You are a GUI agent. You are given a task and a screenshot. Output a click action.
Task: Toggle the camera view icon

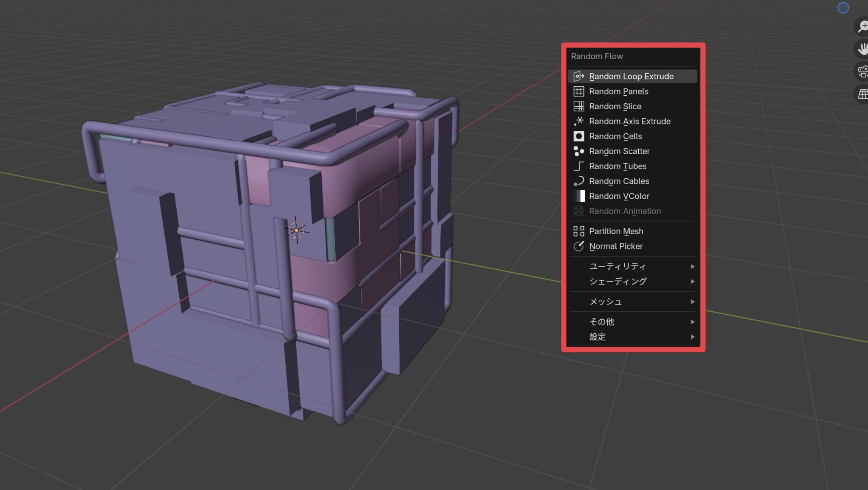click(862, 71)
